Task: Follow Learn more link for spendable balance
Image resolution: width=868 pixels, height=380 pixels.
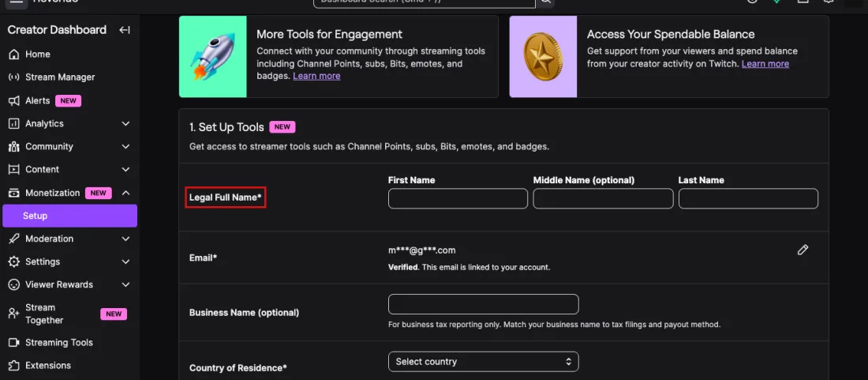Action: (x=765, y=64)
